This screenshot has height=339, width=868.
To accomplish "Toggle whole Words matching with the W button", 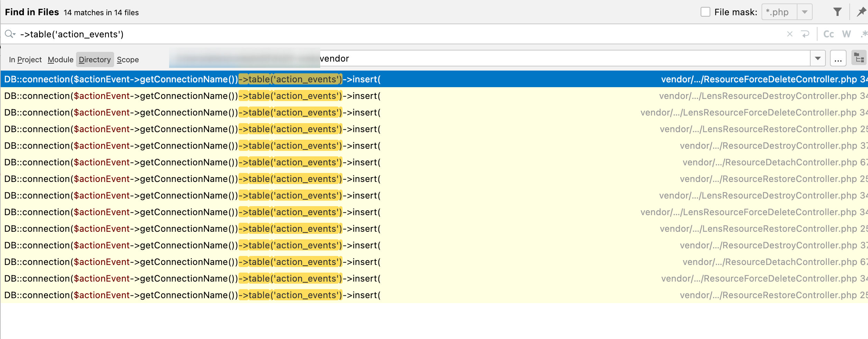I will tap(847, 34).
